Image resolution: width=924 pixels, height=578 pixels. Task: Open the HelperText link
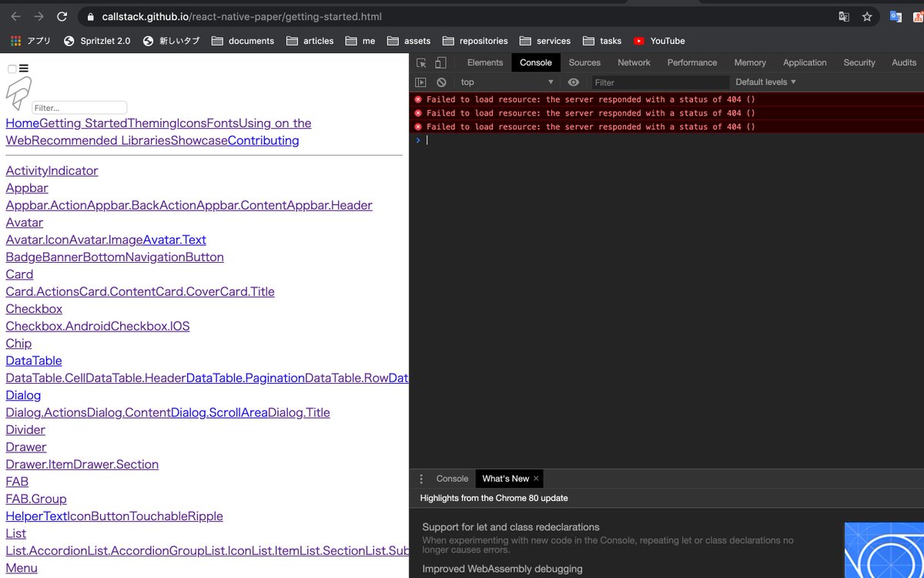[37, 516]
